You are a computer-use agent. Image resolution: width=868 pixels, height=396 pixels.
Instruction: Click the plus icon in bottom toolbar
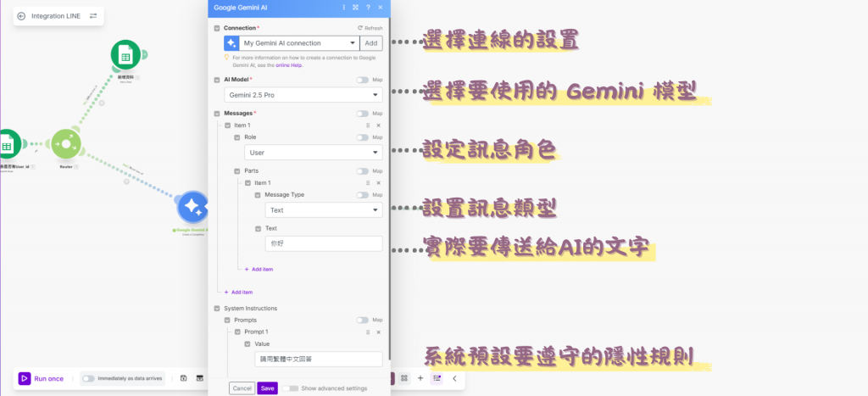coord(420,377)
